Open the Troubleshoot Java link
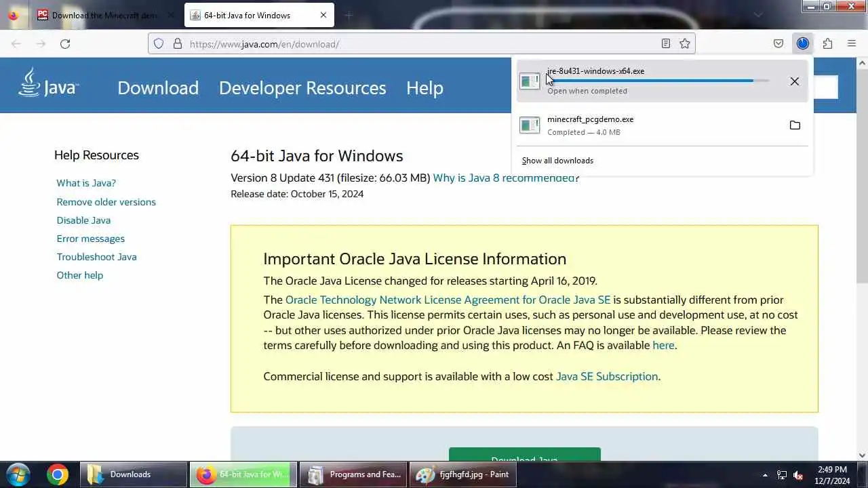The width and height of the screenshot is (868, 488). pos(96,257)
